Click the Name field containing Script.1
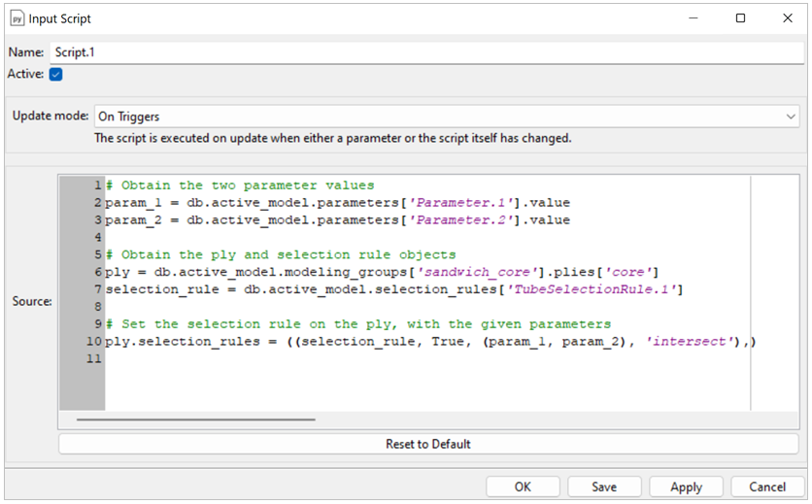The height and width of the screenshot is (504, 812). pos(427,52)
